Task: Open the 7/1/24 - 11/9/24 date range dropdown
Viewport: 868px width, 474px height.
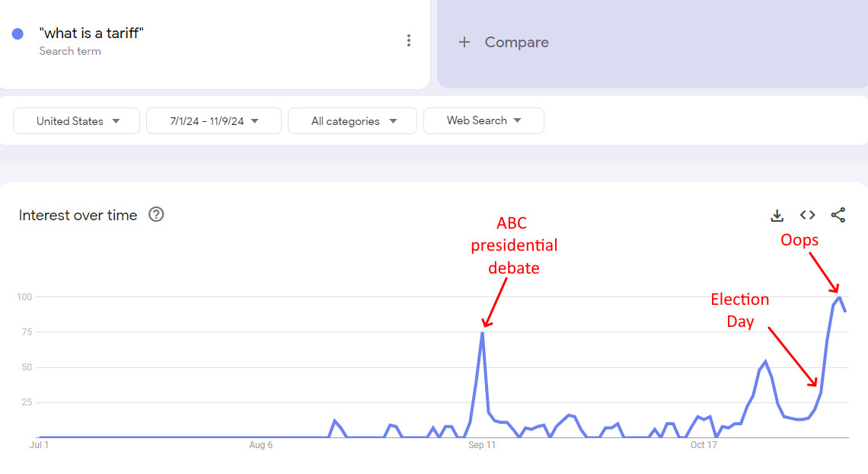Action: pos(214,120)
